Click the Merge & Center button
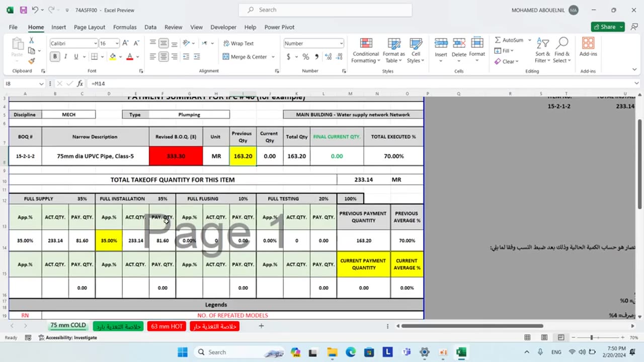Screen dimensions: 644x362 (245, 57)
